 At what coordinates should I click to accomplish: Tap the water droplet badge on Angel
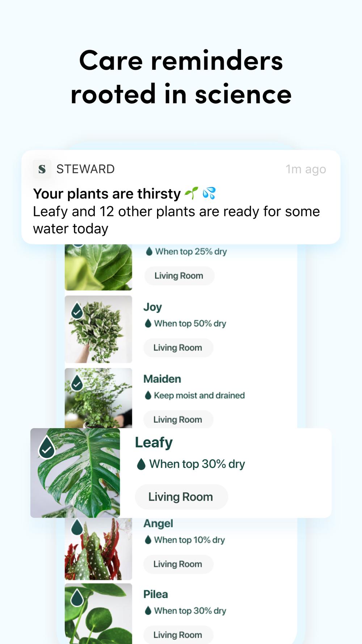pyautogui.click(x=77, y=527)
